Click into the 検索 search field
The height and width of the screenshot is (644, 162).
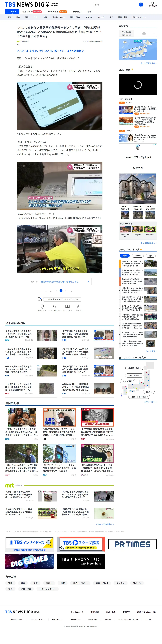116,5
